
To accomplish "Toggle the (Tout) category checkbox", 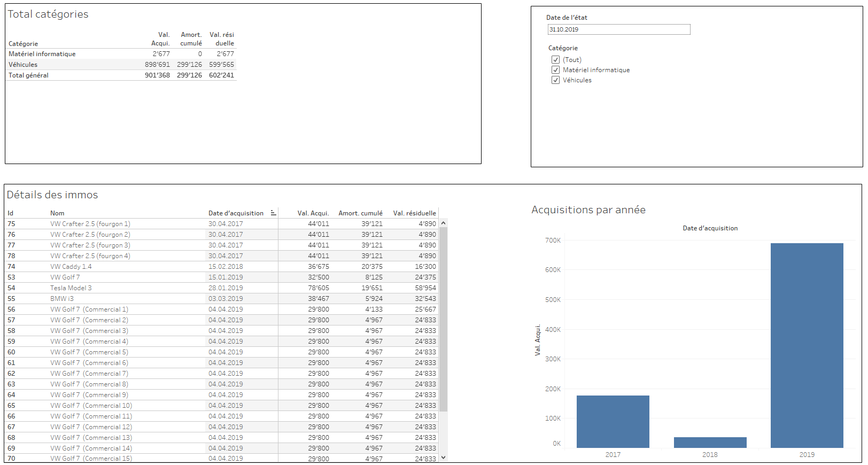I will (555, 60).
